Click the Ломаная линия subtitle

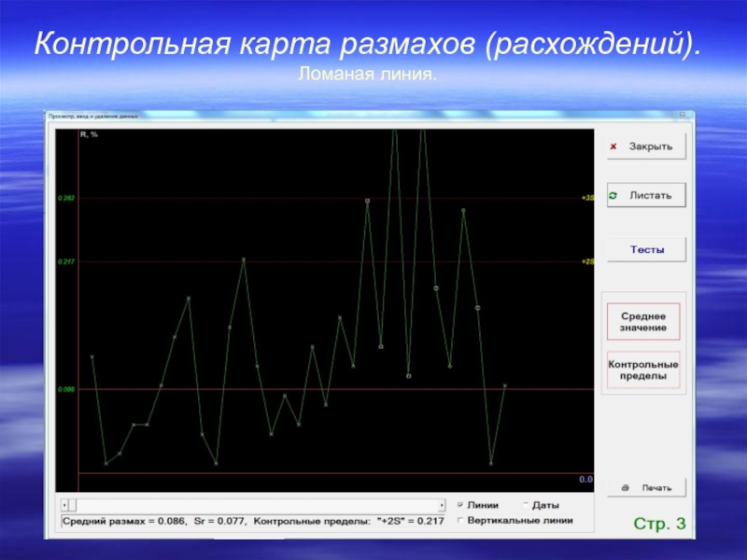pos(367,75)
